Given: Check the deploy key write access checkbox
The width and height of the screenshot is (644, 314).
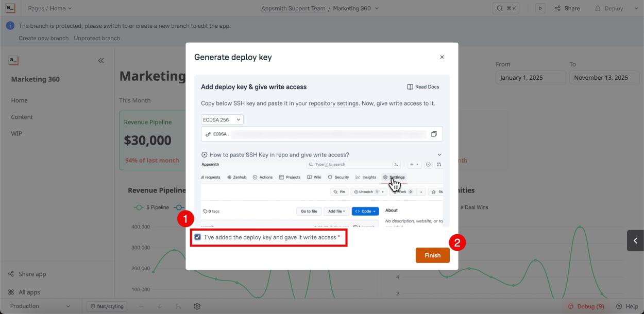Looking at the screenshot, I should coord(198,237).
